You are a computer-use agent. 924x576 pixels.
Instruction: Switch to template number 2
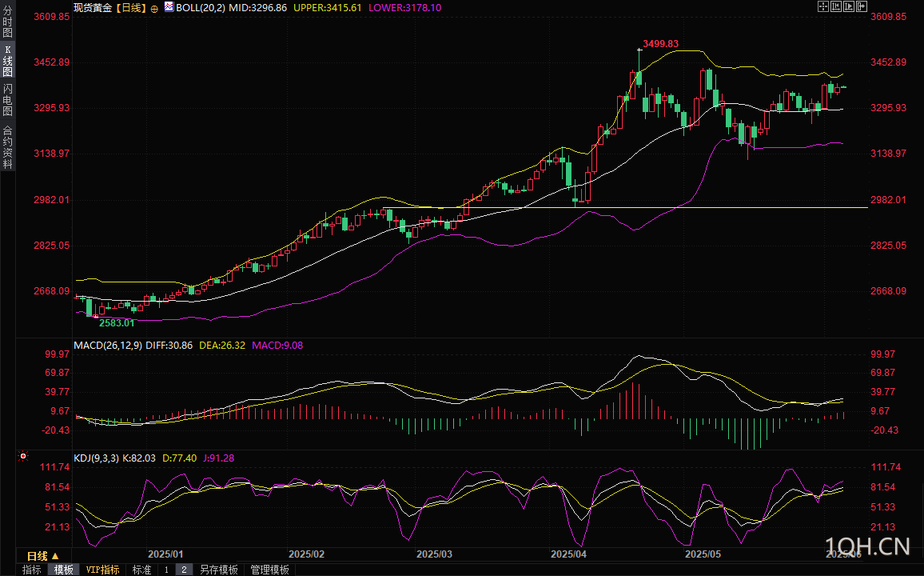pyautogui.click(x=184, y=570)
